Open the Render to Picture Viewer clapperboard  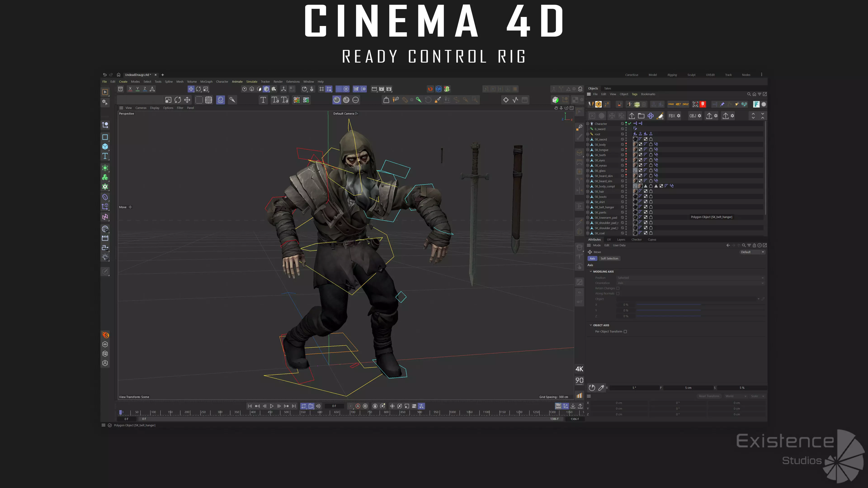[381, 89]
